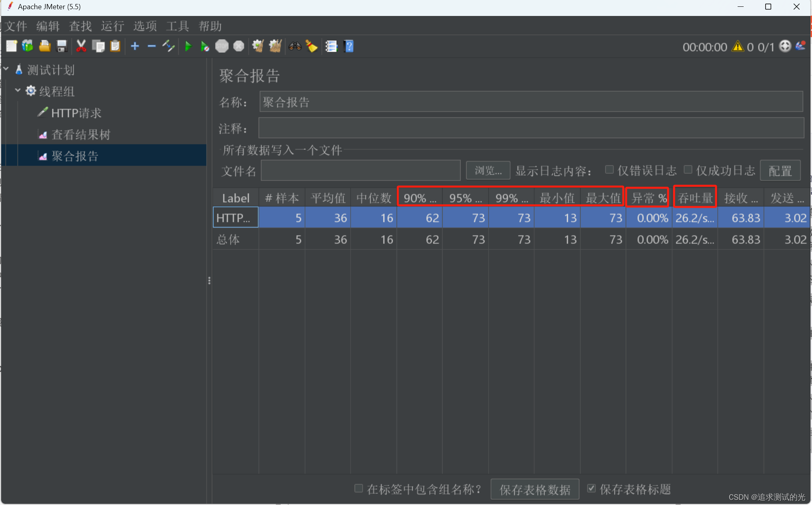Click the 文件名 input field
Screen dimensions: 812x505
pyautogui.click(x=360, y=171)
